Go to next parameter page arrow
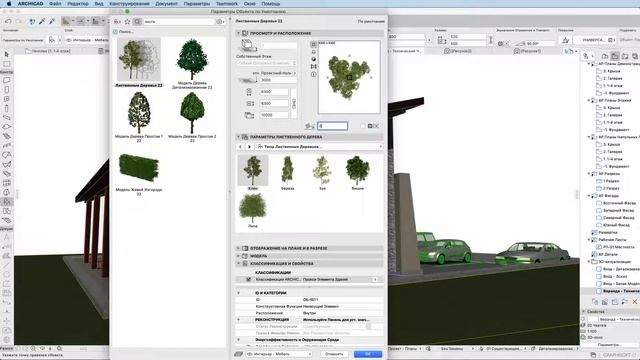This screenshot has height=360, width=640. 249,147
